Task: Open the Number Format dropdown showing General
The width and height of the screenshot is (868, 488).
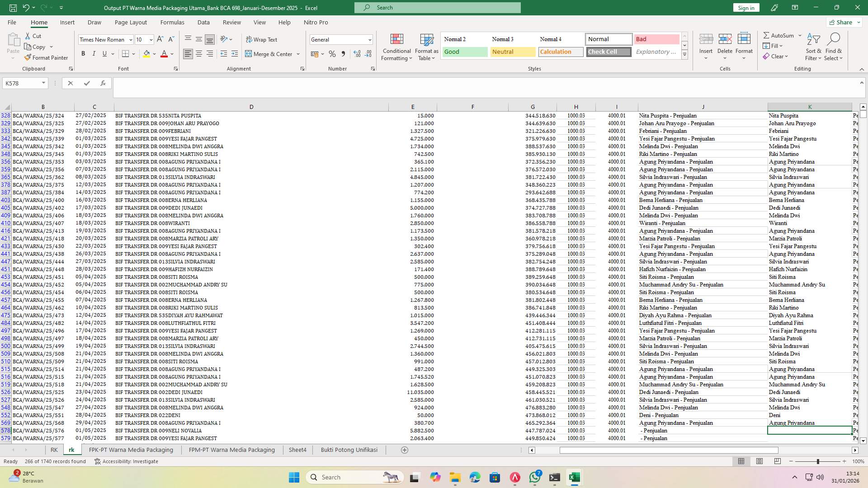Action: (366, 39)
